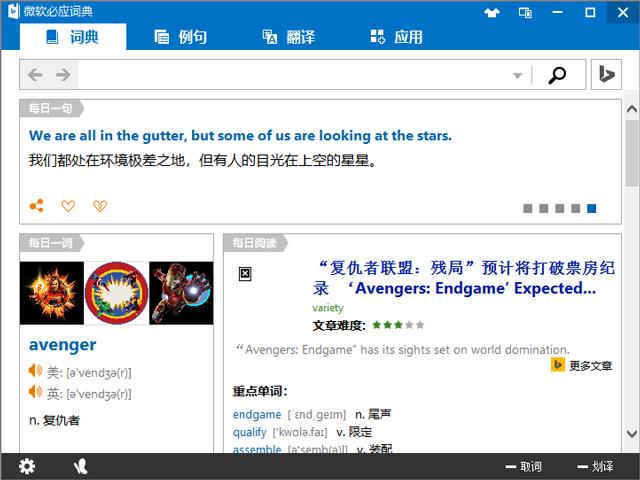The height and width of the screenshot is (480, 640).
Task: Open settings gear in bottom bar
Action: click(x=27, y=466)
